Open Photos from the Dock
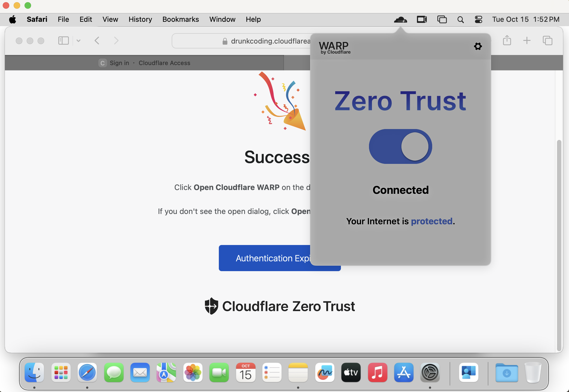The image size is (569, 392). pyautogui.click(x=193, y=372)
